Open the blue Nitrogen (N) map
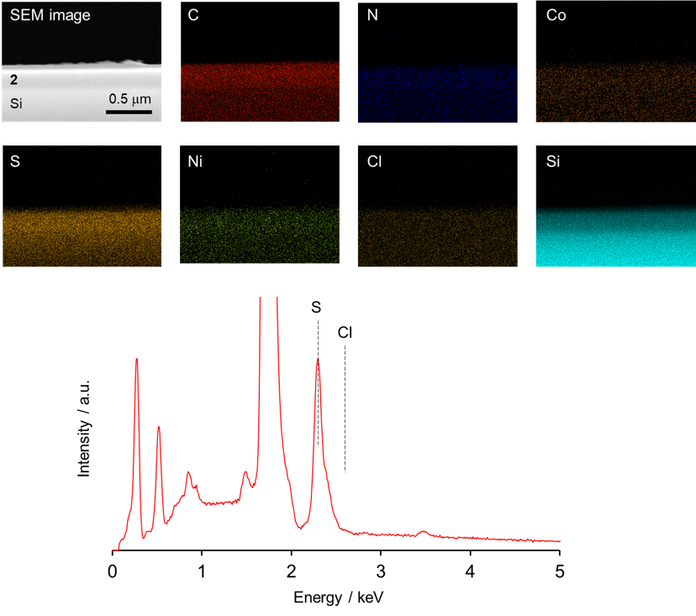Image resolution: width=696 pixels, height=616 pixels. [438, 62]
